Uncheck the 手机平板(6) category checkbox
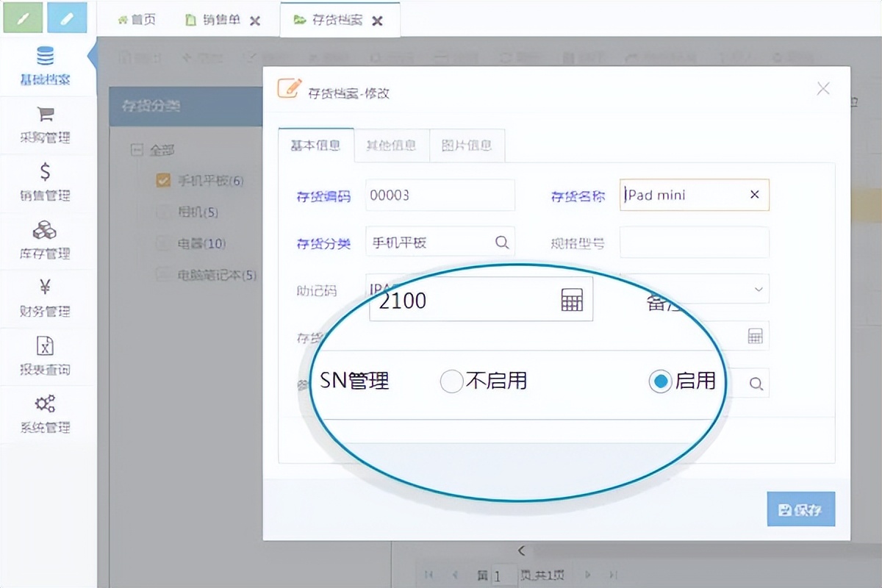The image size is (882, 588). pyautogui.click(x=163, y=180)
